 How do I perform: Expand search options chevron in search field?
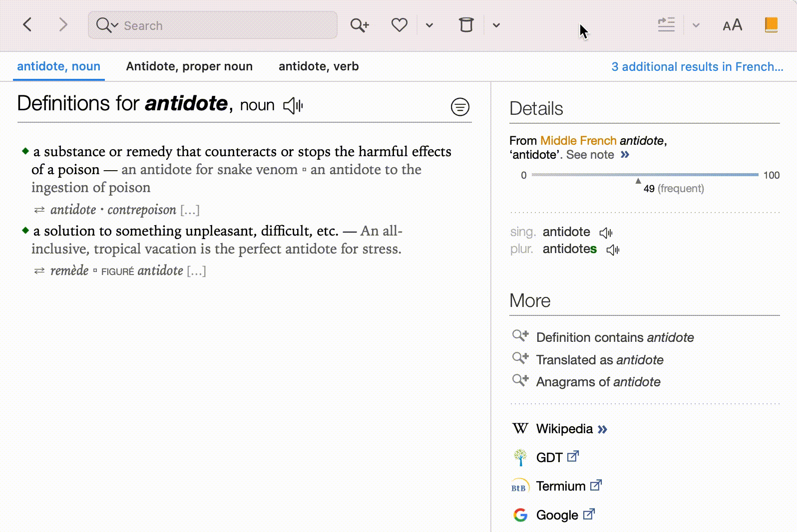115,25
